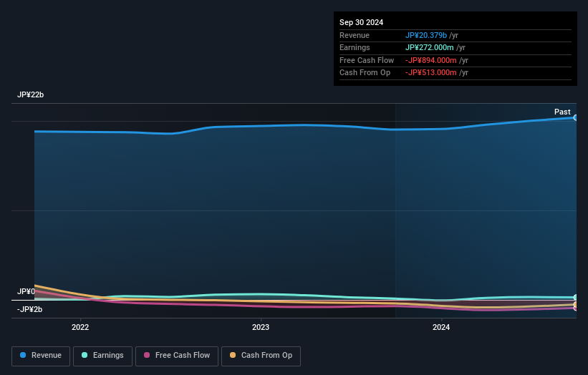Click the 2024 x-axis label
Image resolution: width=588 pixels, height=375 pixels.
click(441, 327)
